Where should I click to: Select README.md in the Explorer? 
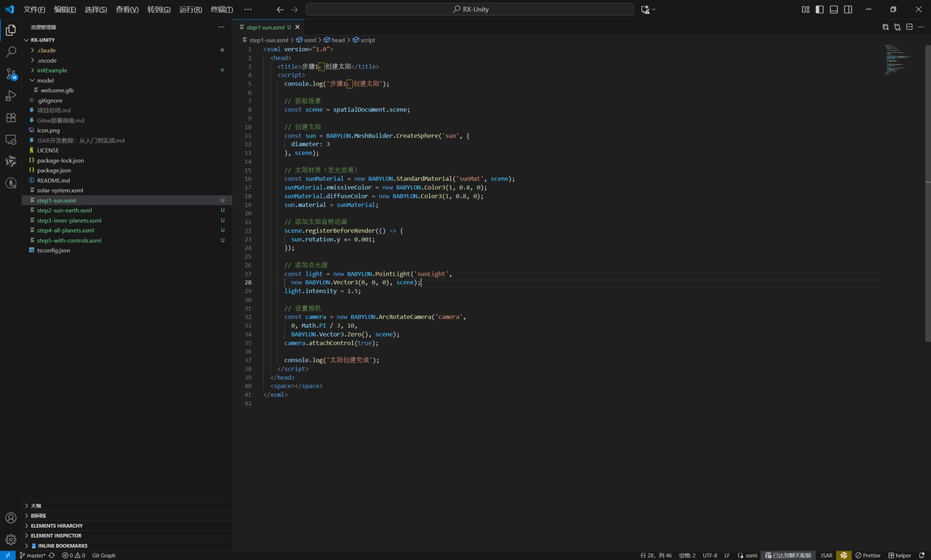click(55, 180)
